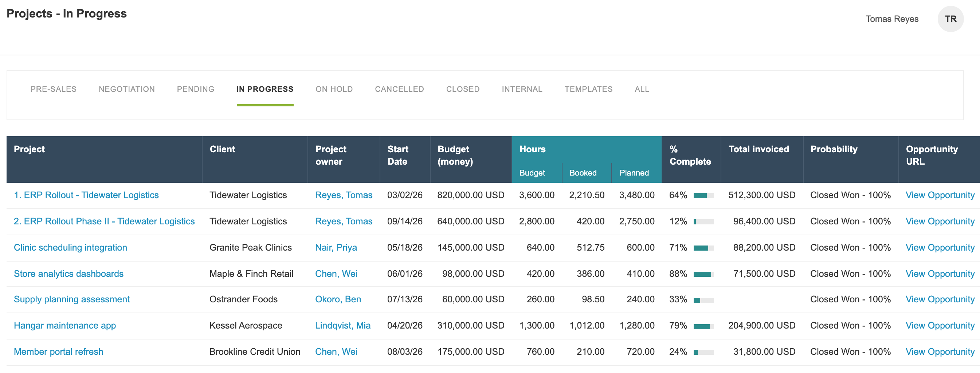The width and height of the screenshot is (980, 373).
Task: Go to the Closed tab
Action: (x=463, y=89)
